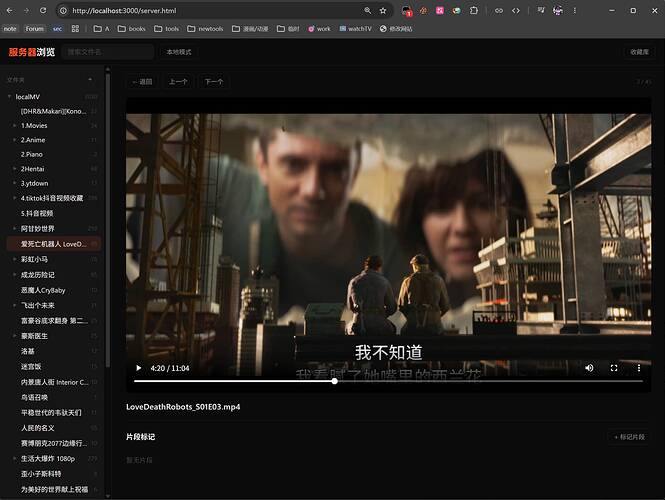The image size is (665, 500).
Task: Click the 本地模式 mode button
Action: click(x=179, y=52)
